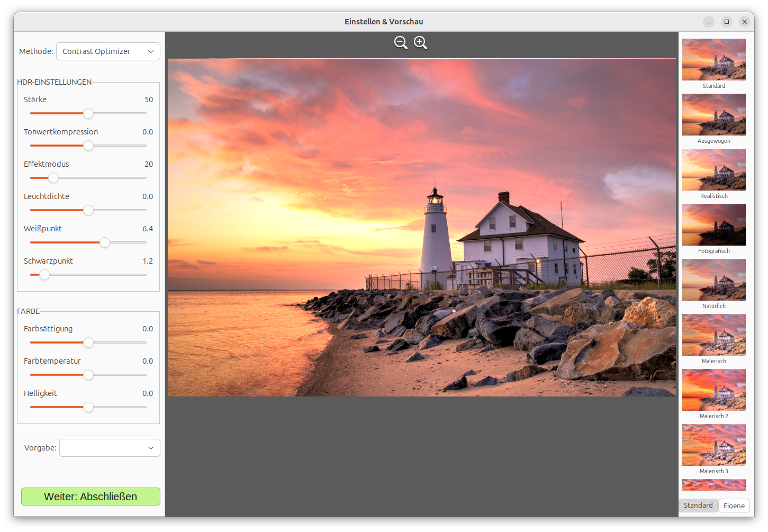This screenshot has height=532, width=768.
Task: Click the zoom out magnifier icon
Action: 401,43
